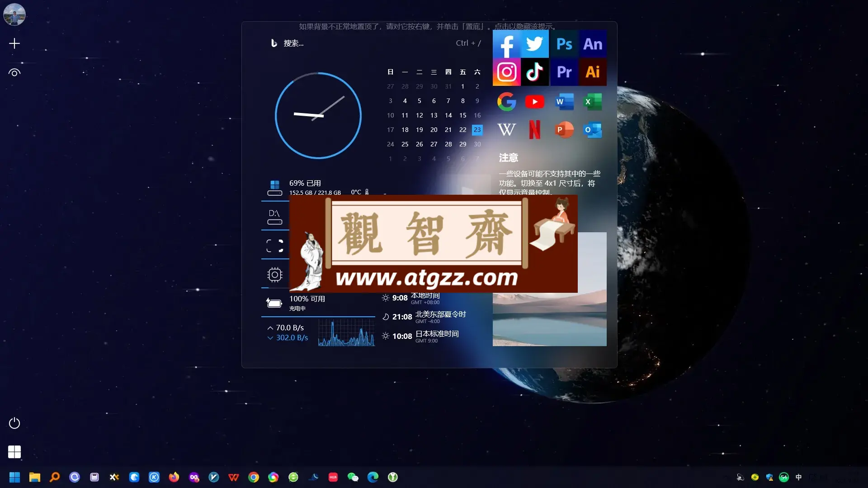This screenshot has width=868, height=488.
Task: Toggle visibility with the eye icon
Action: click(14, 72)
